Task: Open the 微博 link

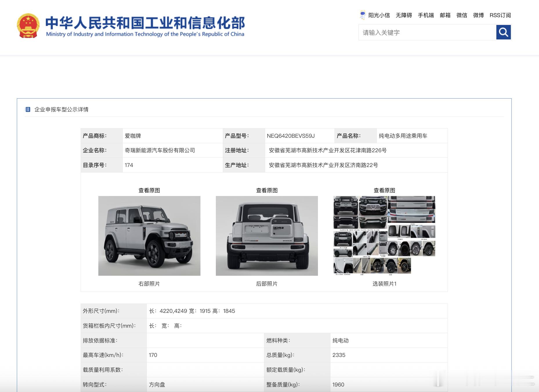Action: click(x=478, y=15)
